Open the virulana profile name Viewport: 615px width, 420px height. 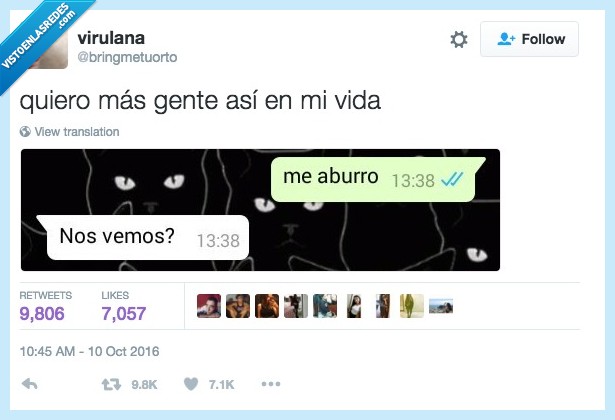(111, 38)
